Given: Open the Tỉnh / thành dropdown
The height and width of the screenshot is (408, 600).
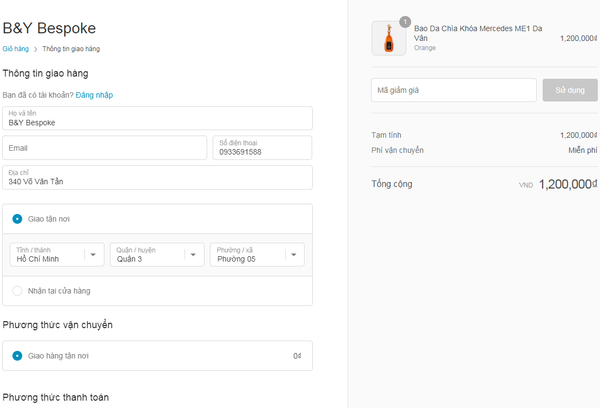Looking at the screenshot, I should pos(56,255).
